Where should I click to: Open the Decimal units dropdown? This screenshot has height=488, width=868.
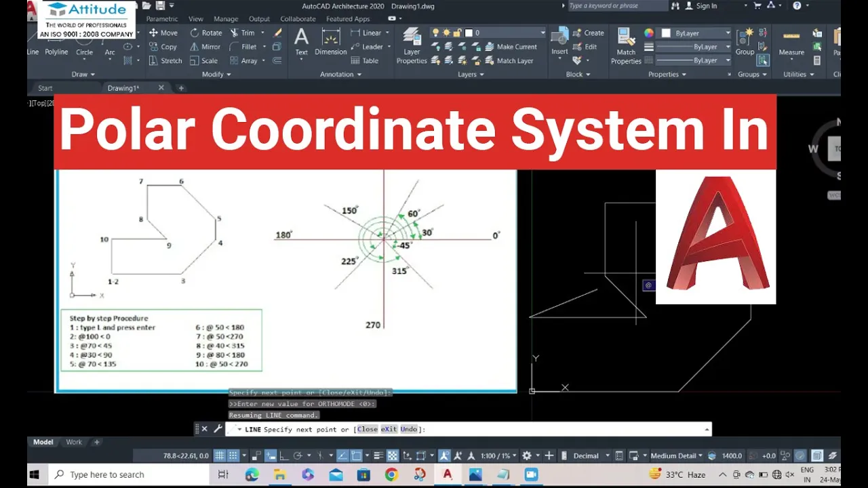point(591,456)
